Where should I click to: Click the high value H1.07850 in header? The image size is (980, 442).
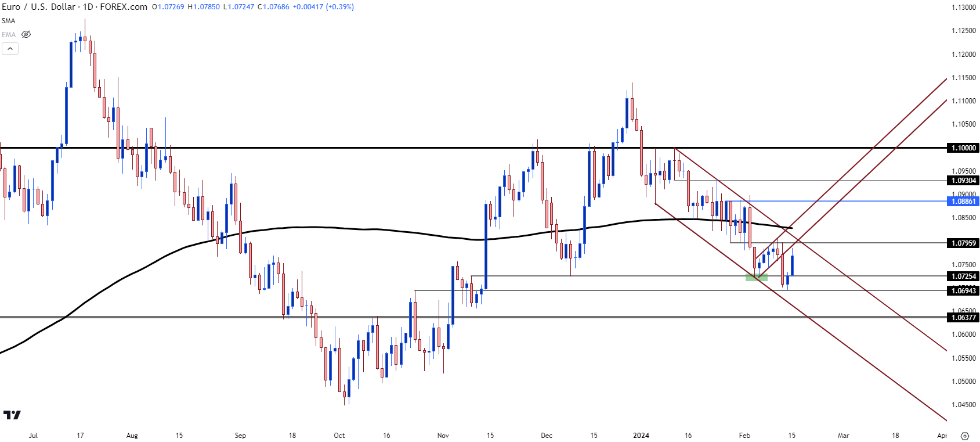(x=204, y=7)
